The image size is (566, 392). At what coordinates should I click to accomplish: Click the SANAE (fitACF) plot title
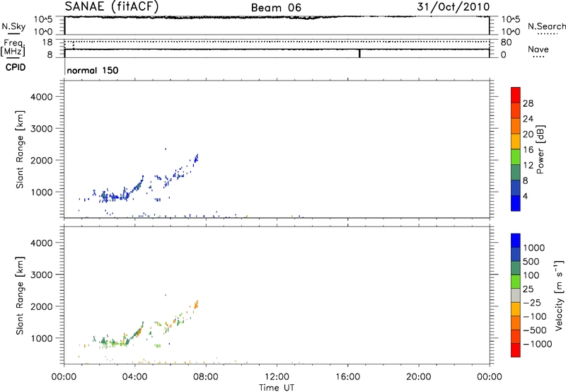(112, 7)
